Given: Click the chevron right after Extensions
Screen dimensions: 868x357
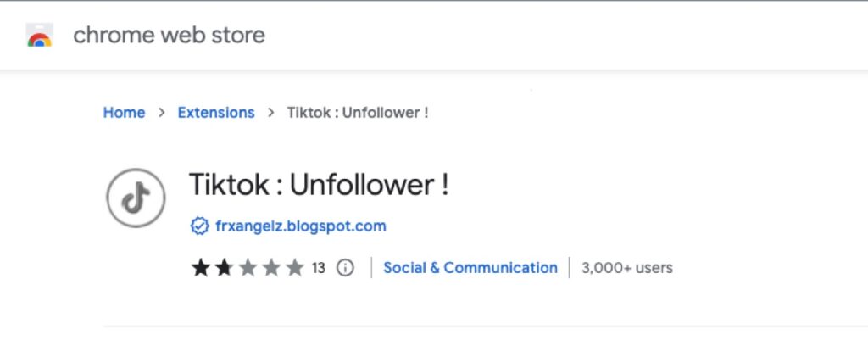Looking at the screenshot, I should coord(271,113).
